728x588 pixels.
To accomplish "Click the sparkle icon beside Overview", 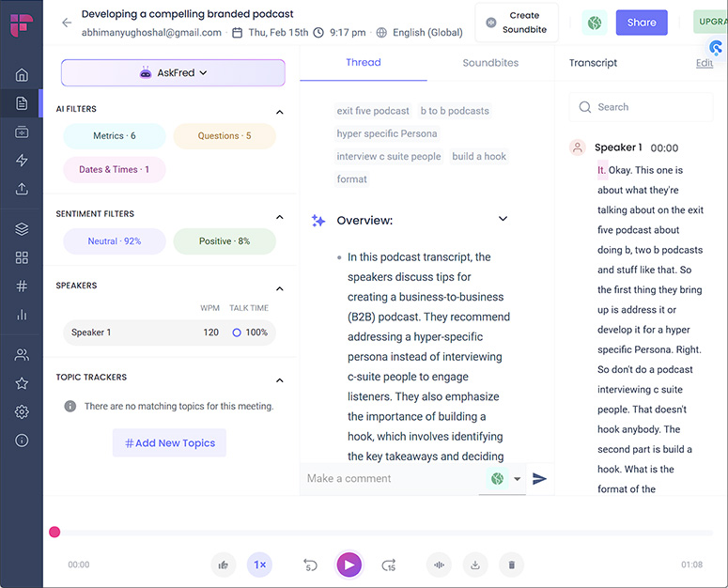I will click(318, 221).
